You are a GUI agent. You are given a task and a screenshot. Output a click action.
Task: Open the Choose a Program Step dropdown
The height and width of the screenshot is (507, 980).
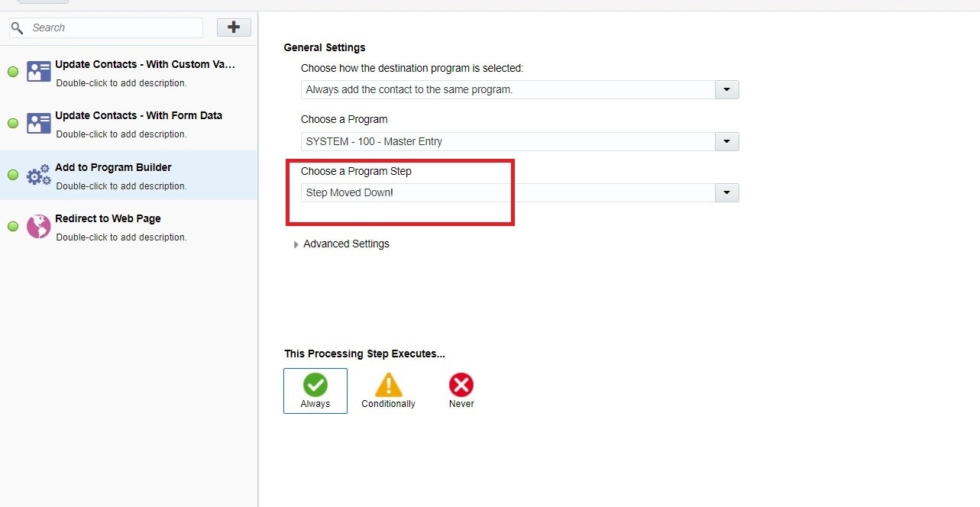pyautogui.click(x=726, y=193)
